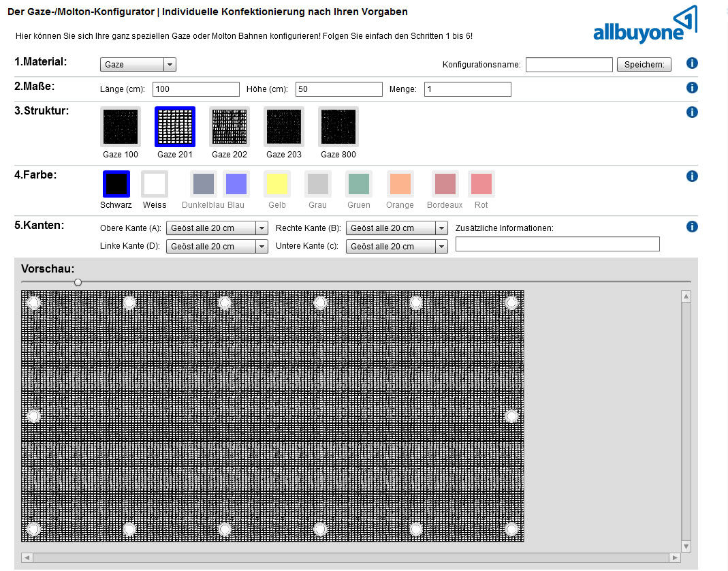Open the info icon in Kanten row
Image resolution: width=728 pixels, height=571 pixels.
pyautogui.click(x=692, y=226)
